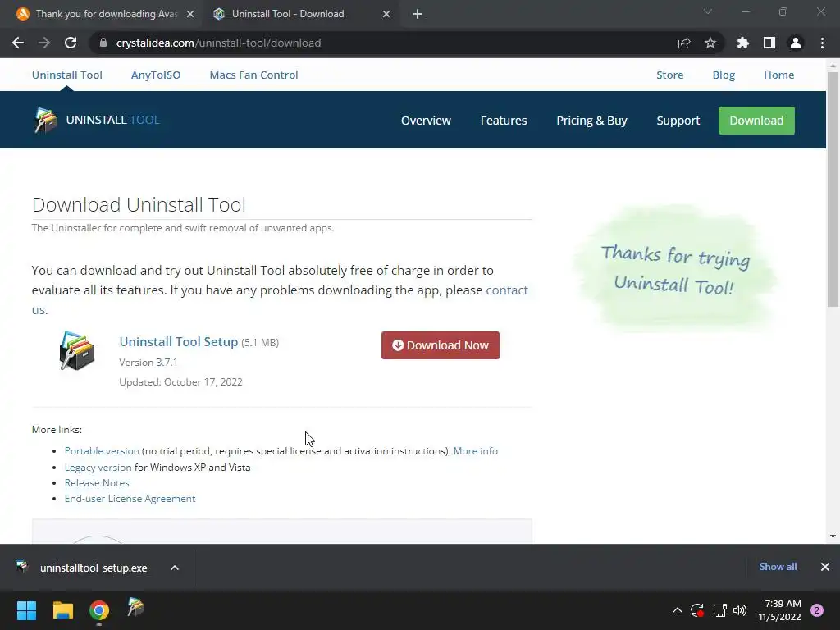
Task: View the Release Notes
Action: point(97,482)
